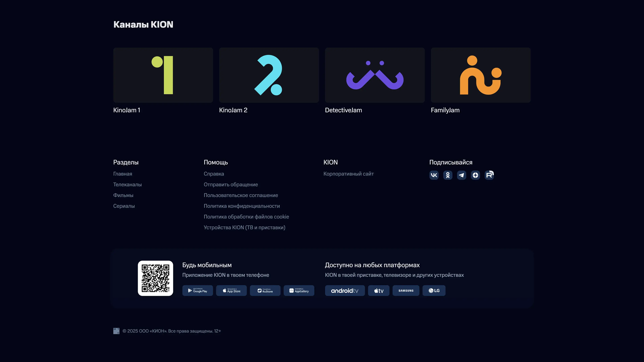Viewport: 644px width, 362px height.
Task: Click the QR code image
Action: pyautogui.click(x=155, y=278)
